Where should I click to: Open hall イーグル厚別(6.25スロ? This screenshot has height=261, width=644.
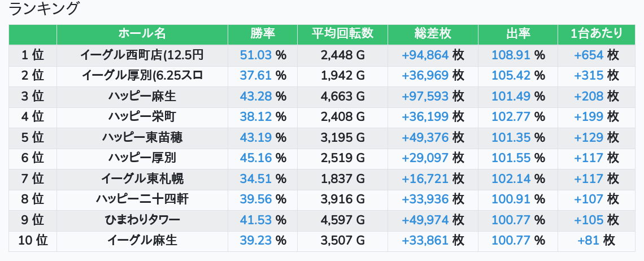coord(142,75)
